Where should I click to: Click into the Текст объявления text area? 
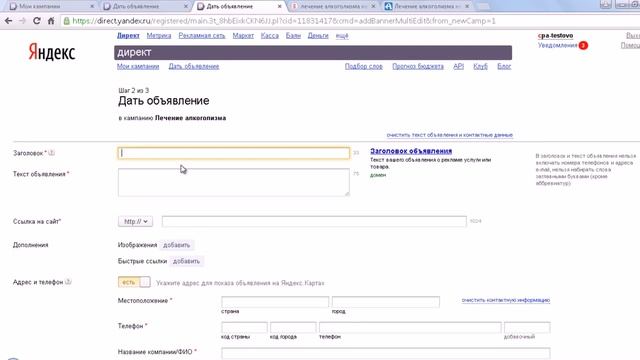click(234, 182)
